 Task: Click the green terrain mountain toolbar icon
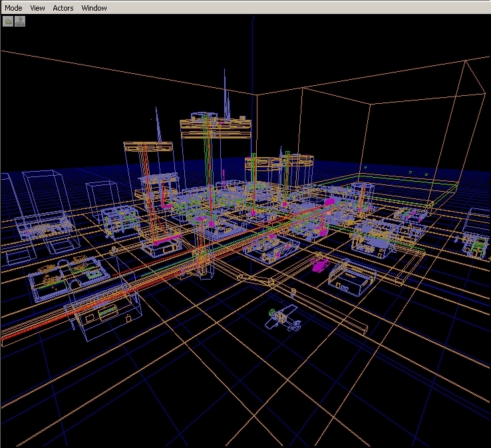tap(8, 21)
